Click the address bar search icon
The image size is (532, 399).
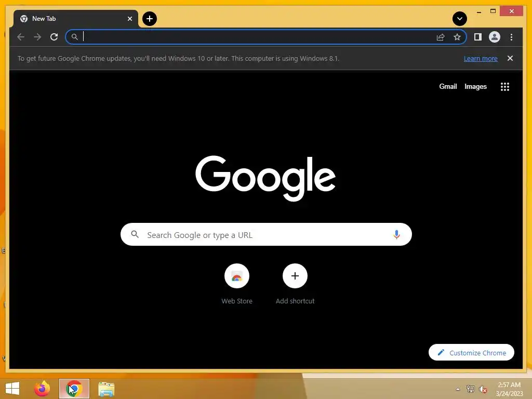[x=75, y=37]
